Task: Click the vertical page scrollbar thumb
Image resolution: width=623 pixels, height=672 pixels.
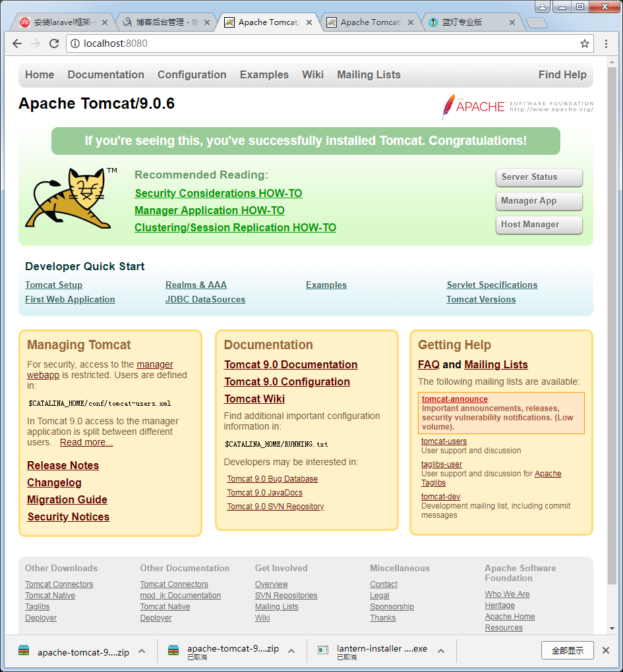Action: 612,325
